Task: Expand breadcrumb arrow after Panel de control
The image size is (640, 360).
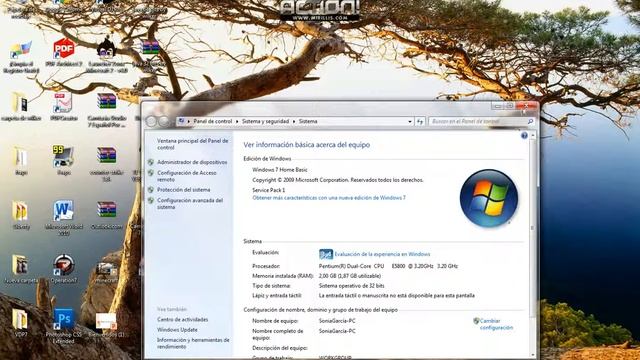Action: point(237,122)
